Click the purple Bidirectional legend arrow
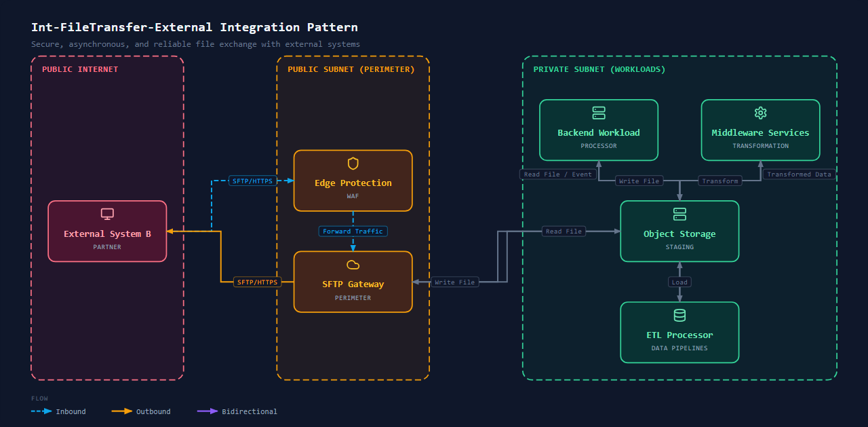868x427 pixels. point(208,411)
